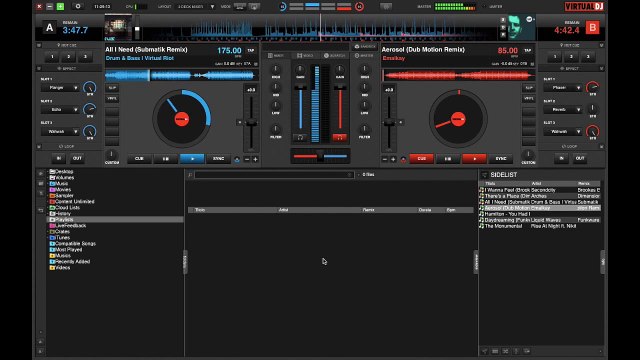The width and height of the screenshot is (640, 360).
Task: Switch to the Scratch tab in mixer
Action: click(x=335, y=56)
